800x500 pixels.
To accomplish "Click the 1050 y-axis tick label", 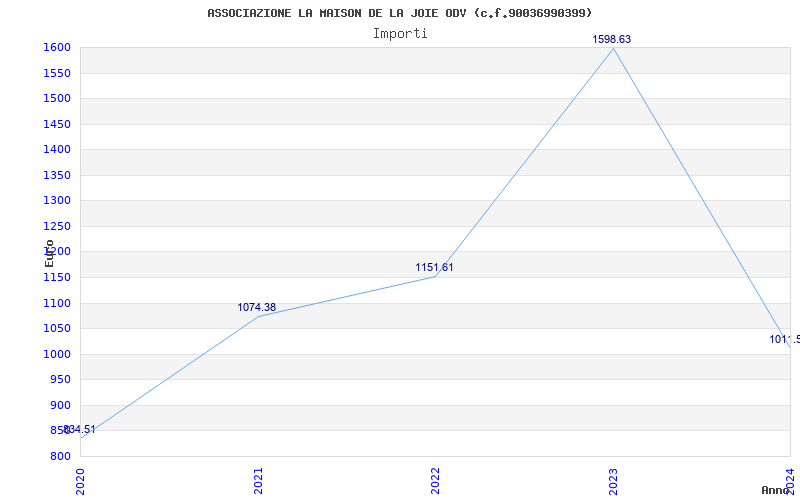I will point(57,329).
